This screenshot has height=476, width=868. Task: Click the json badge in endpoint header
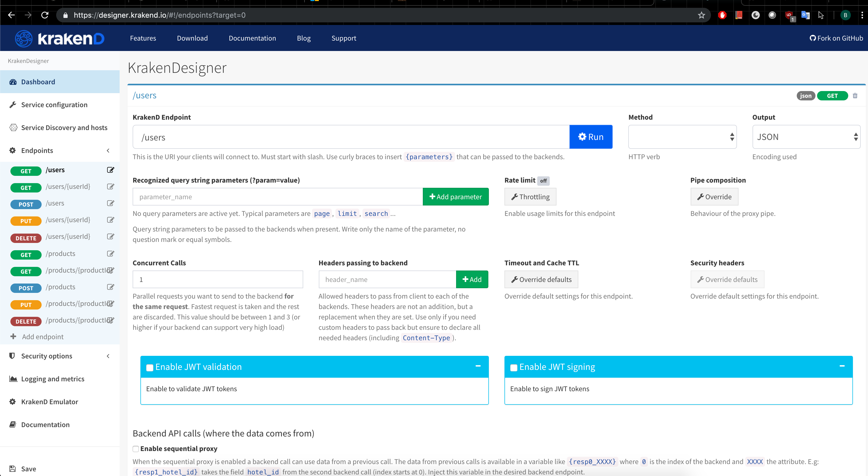[806, 96]
